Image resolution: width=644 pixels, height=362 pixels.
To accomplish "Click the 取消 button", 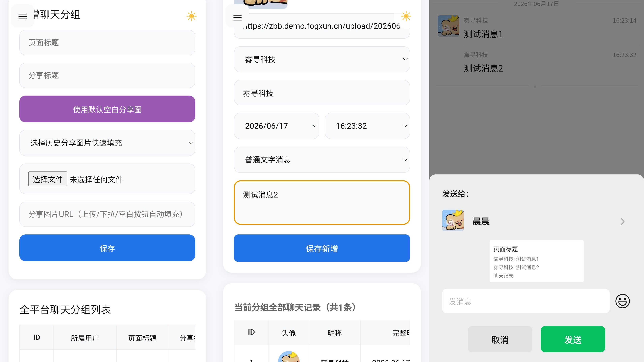I will click(x=500, y=339).
